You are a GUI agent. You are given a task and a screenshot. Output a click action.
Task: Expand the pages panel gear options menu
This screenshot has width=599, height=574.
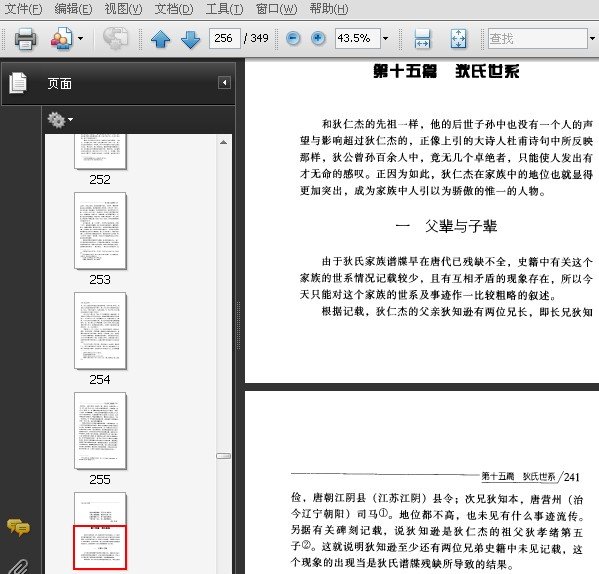coord(60,120)
